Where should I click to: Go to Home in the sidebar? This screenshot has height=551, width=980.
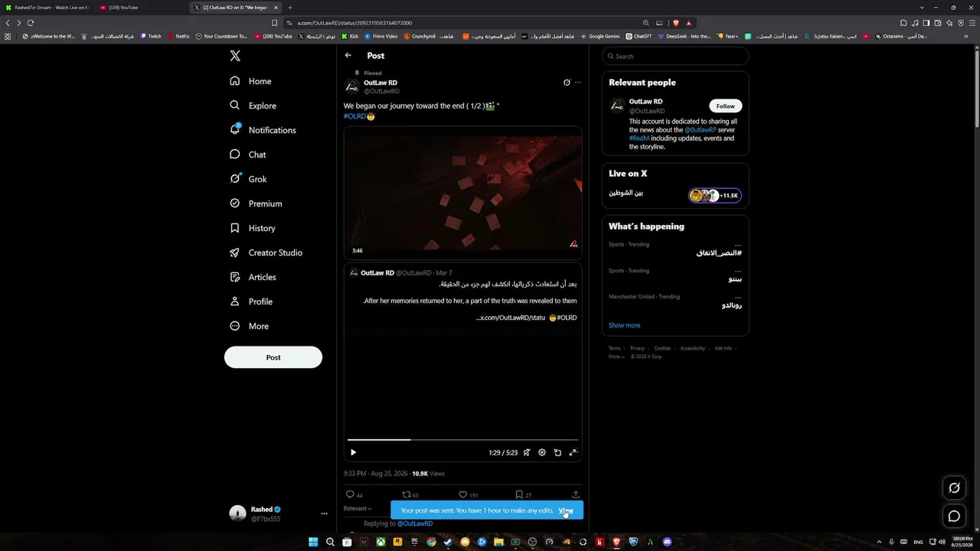250,81
